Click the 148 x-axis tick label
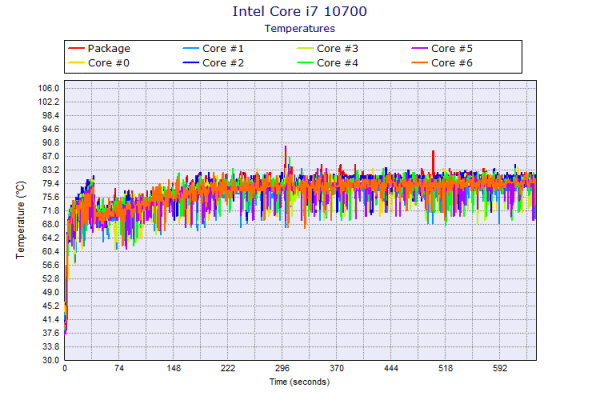The image size is (600, 400). (x=173, y=368)
